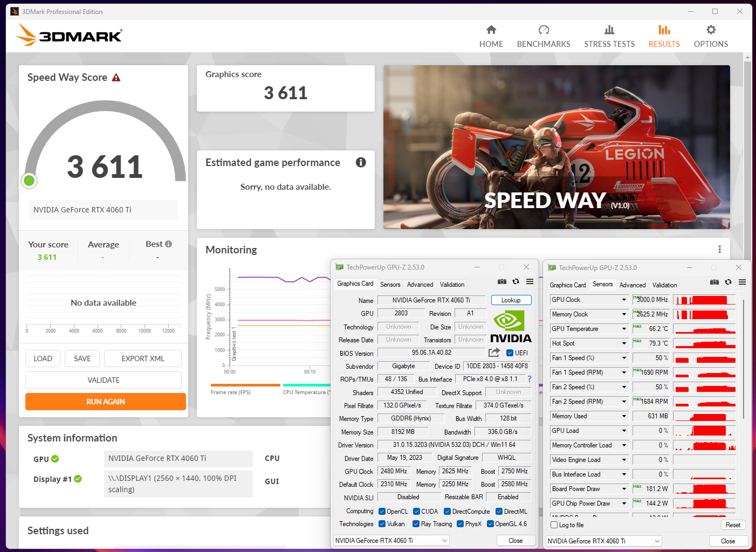The width and height of the screenshot is (756, 552).
Task: Take screenshot in GPU-Z Graphics Card window
Action: [501, 281]
